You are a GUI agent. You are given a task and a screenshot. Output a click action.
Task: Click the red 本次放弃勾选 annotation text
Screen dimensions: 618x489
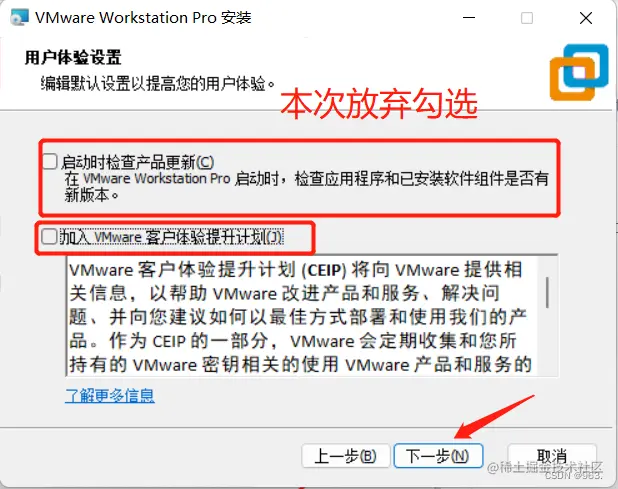[x=379, y=104]
